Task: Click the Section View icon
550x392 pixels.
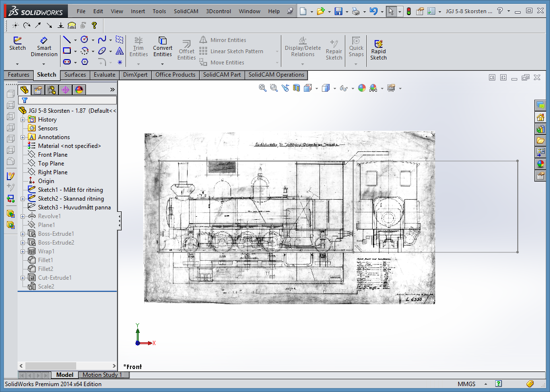Action: click(296, 88)
